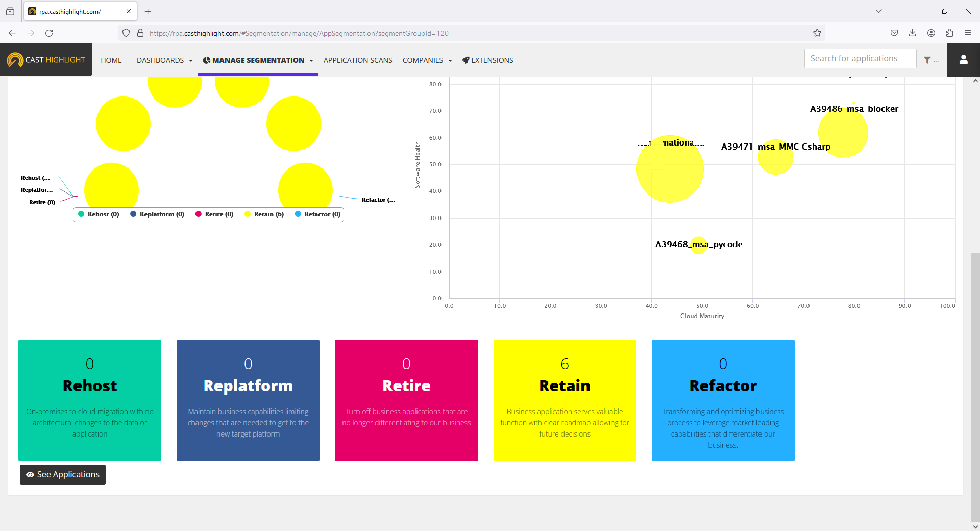Toggle the Replatform (0) legend entry
This screenshot has height=531, width=980.
click(157, 214)
